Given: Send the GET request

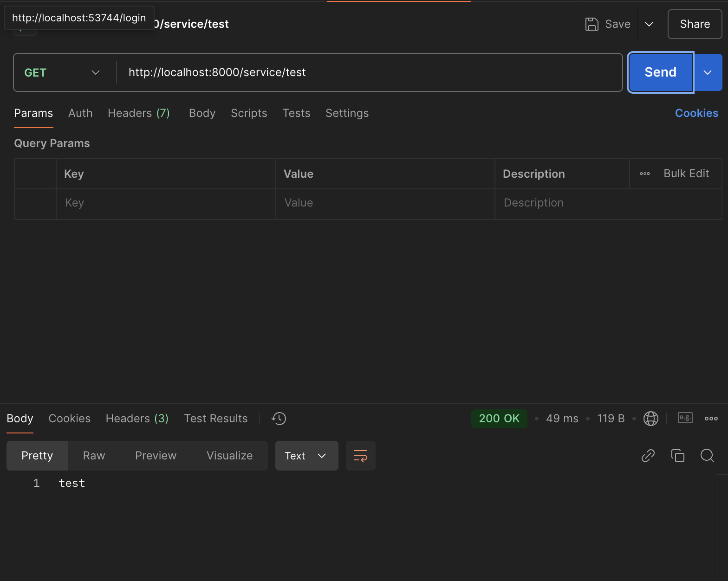Looking at the screenshot, I should pyautogui.click(x=661, y=72).
